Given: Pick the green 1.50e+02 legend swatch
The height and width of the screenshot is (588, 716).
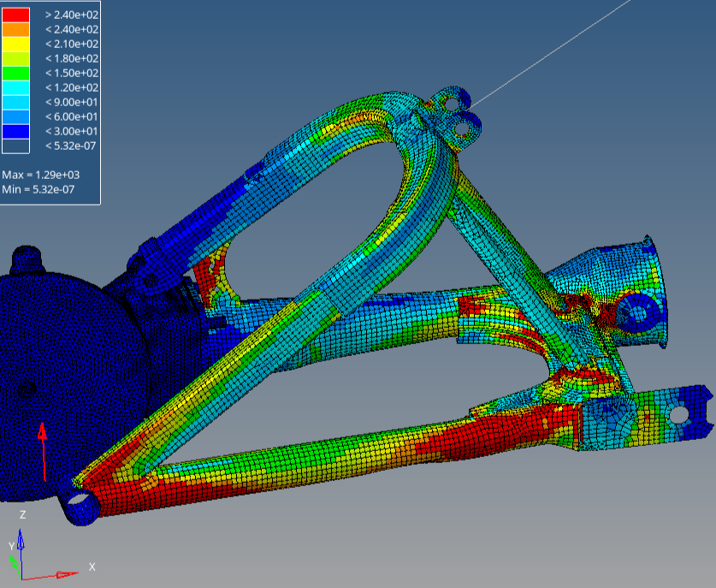Looking at the screenshot, I should (x=15, y=73).
